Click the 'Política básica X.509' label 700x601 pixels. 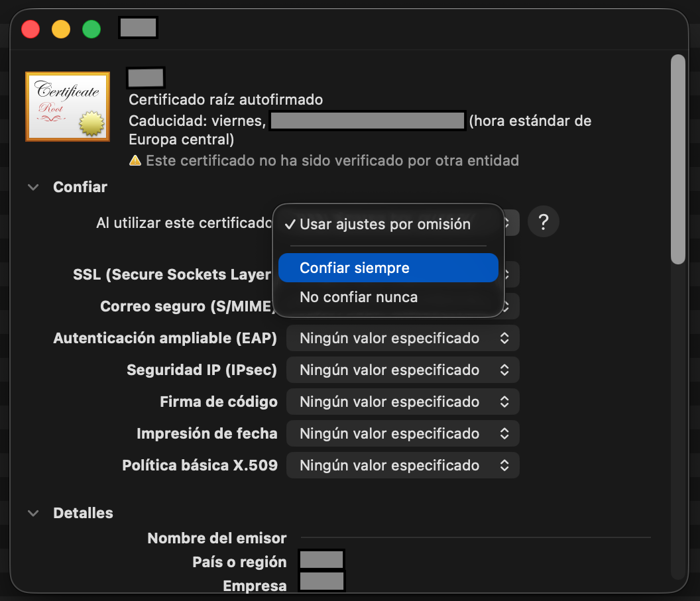click(x=200, y=465)
